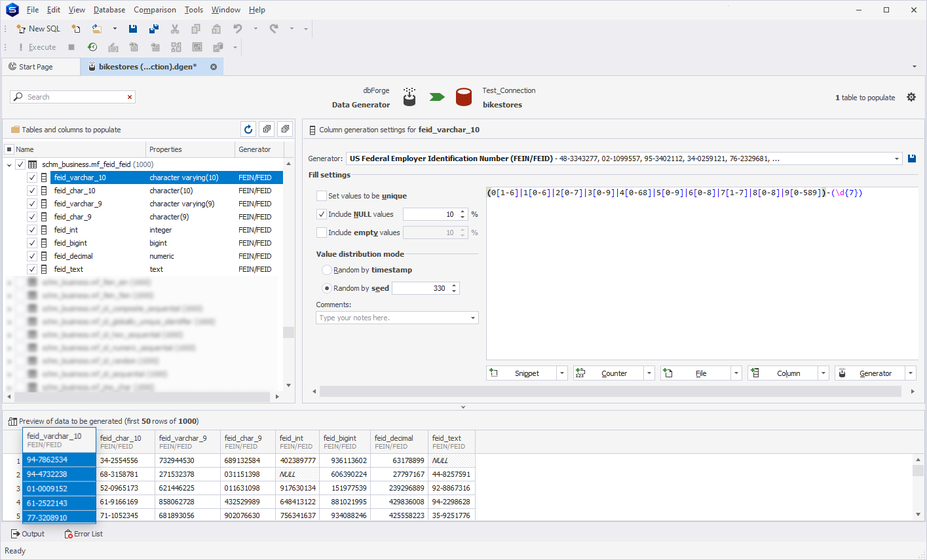Viewport: 927px width, 560px height.
Task: Click the Search input field
Action: 72,97
